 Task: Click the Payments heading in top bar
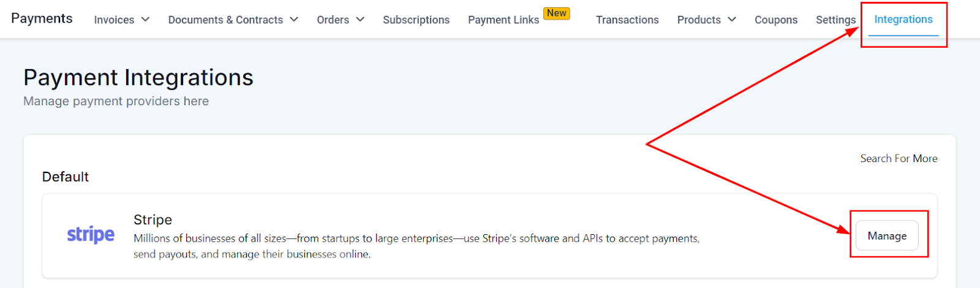click(42, 18)
